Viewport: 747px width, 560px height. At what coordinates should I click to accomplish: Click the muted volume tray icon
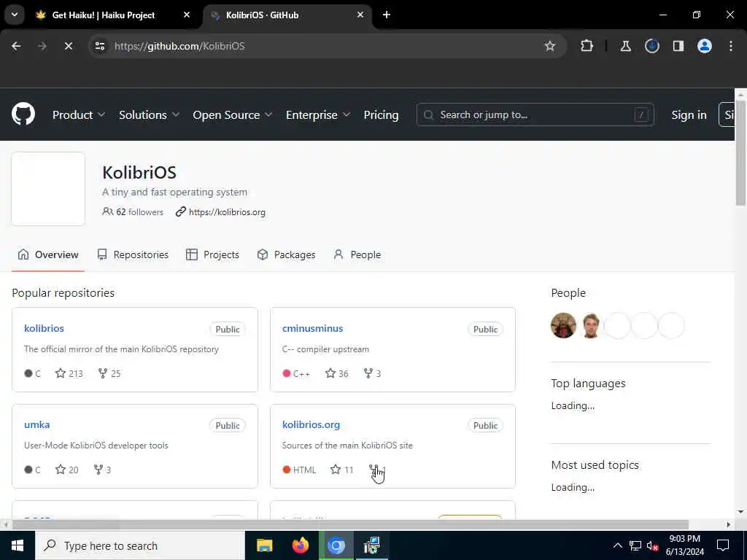point(652,545)
